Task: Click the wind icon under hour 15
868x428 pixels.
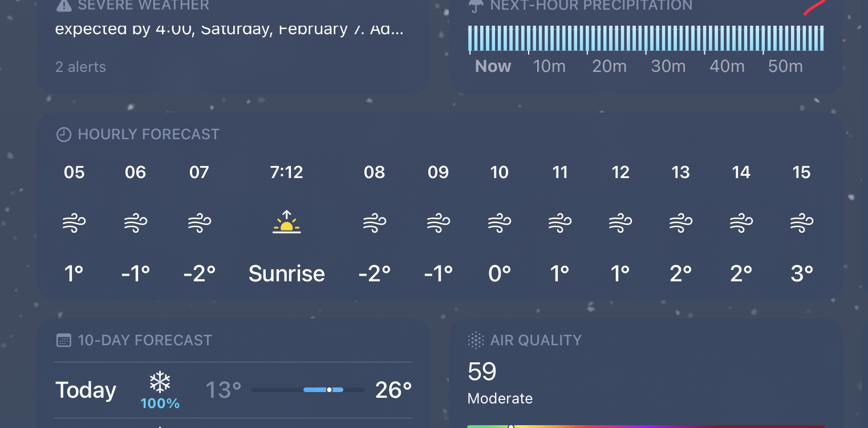Action: tap(801, 223)
